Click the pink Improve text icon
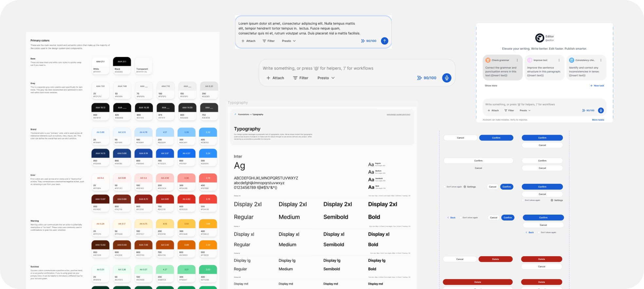This screenshot has width=644, height=289. (x=530, y=60)
